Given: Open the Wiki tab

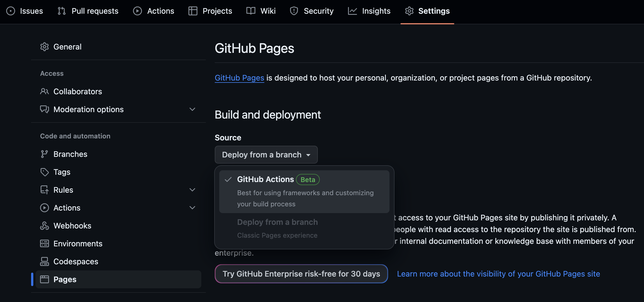Looking at the screenshot, I should (x=261, y=11).
